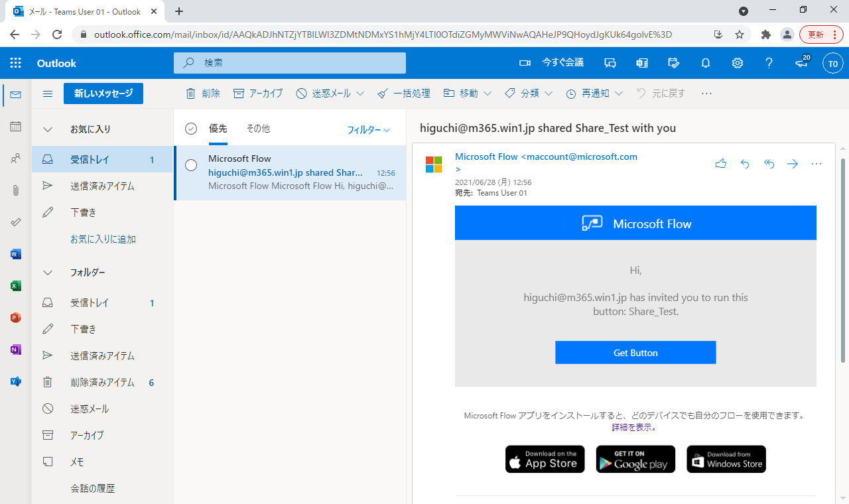Open the メモ notes folder
849x504 pixels.
pyautogui.click(x=102, y=462)
